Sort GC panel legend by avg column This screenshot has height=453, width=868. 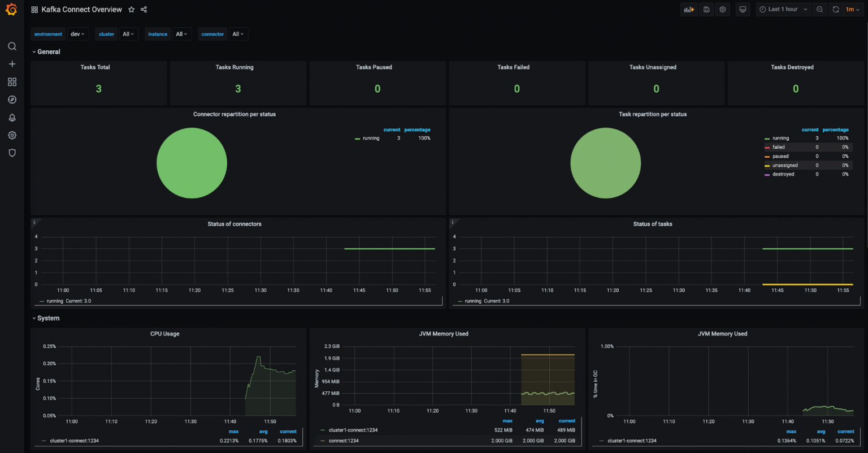(x=821, y=432)
